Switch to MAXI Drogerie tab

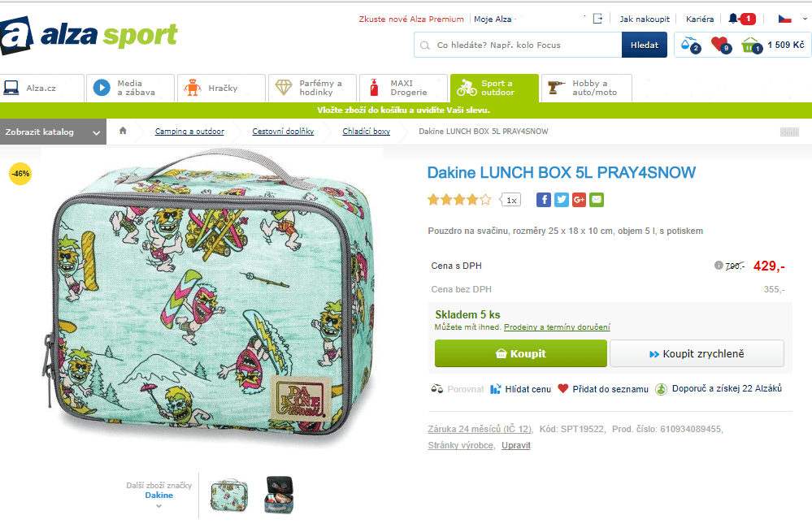(403, 88)
